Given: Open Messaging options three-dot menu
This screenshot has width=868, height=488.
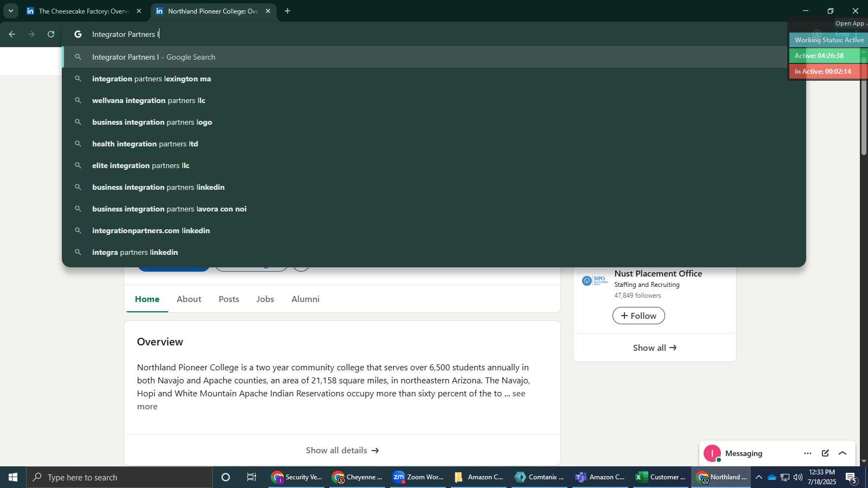Looking at the screenshot, I should [x=808, y=453].
